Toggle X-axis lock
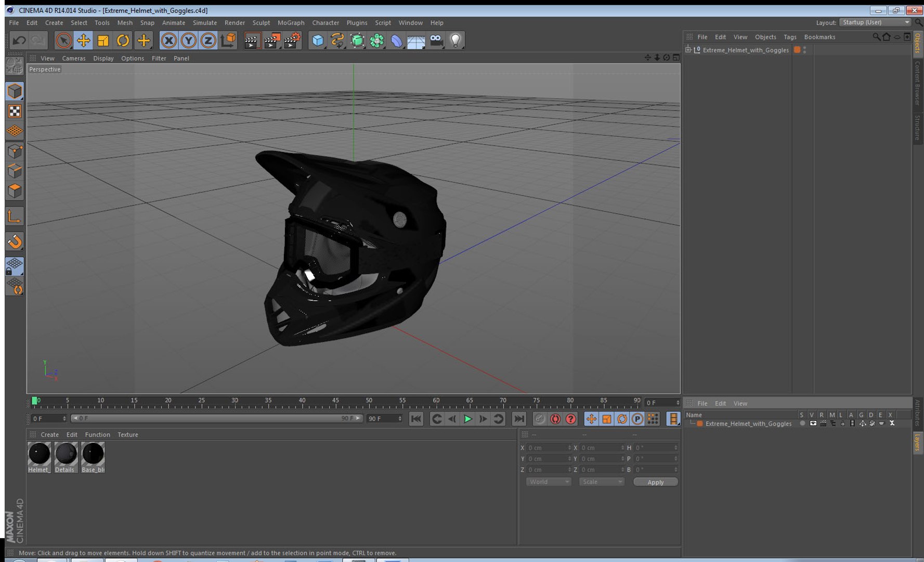The image size is (924, 562). pyautogui.click(x=168, y=40)
